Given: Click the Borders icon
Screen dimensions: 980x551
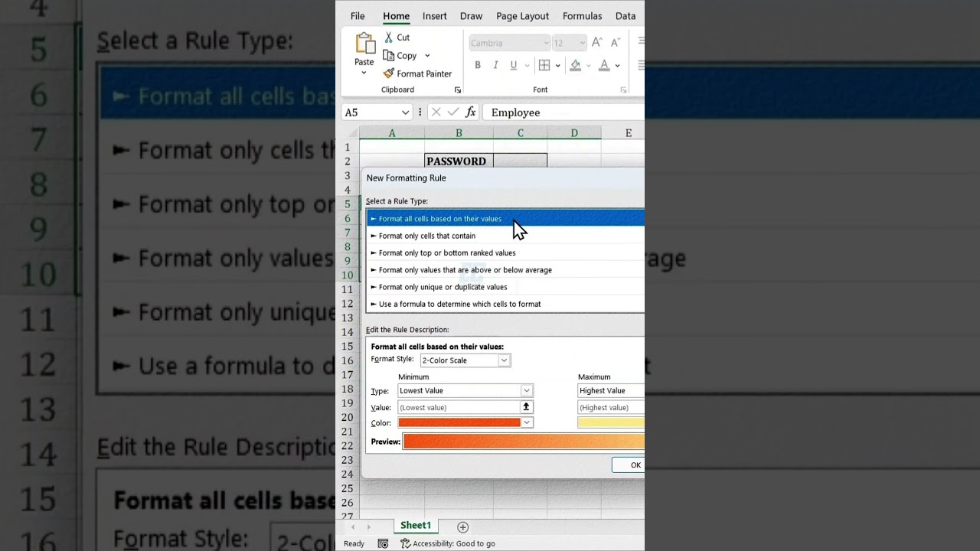Looking at the screenshot, I should coord(544,65).
